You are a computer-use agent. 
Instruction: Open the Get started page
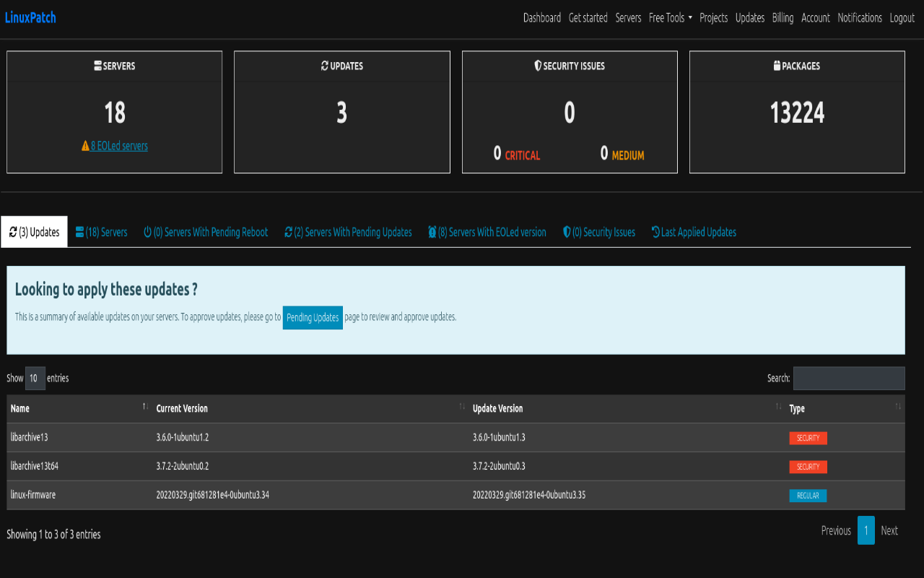click(588, 18)
